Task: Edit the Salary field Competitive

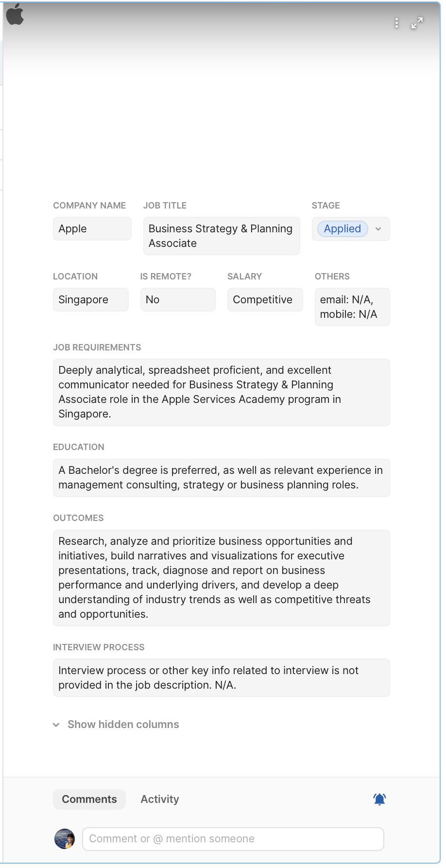Action: (x=265, y=300)
